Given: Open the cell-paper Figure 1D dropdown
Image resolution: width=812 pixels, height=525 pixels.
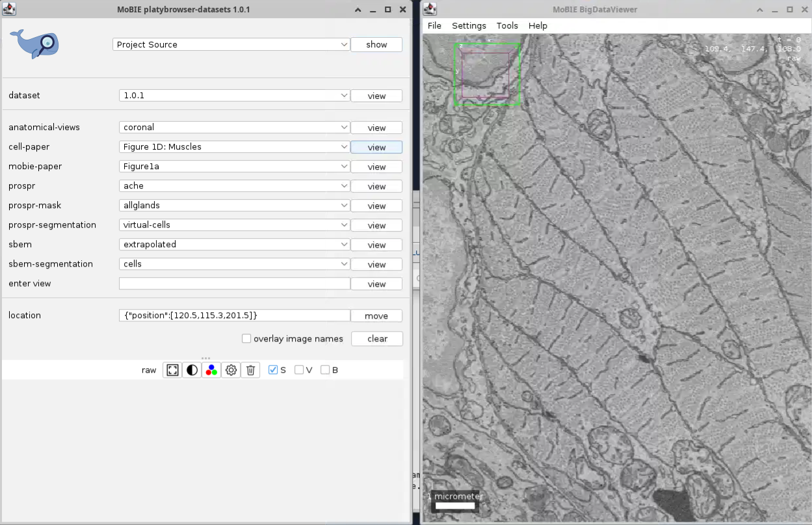Looking at the screenshot, I should pos(235,147).
